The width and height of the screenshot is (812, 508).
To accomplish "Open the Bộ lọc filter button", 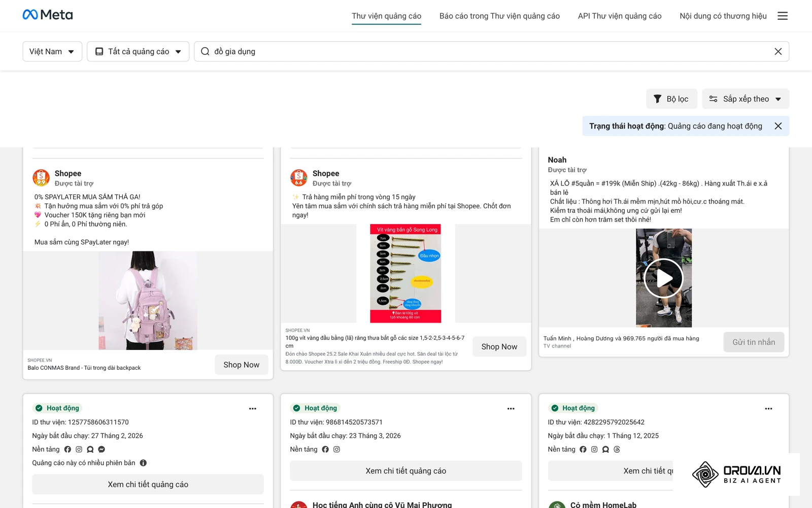I will click(x=671, y=99).
